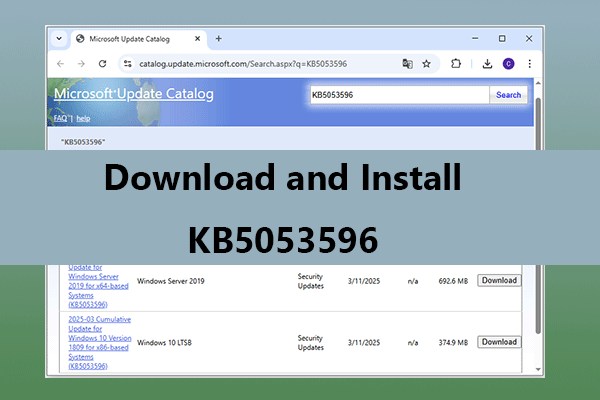Click the KB5053596 search box
Viewport: 600px width, 400px height.
pos(399,95)
